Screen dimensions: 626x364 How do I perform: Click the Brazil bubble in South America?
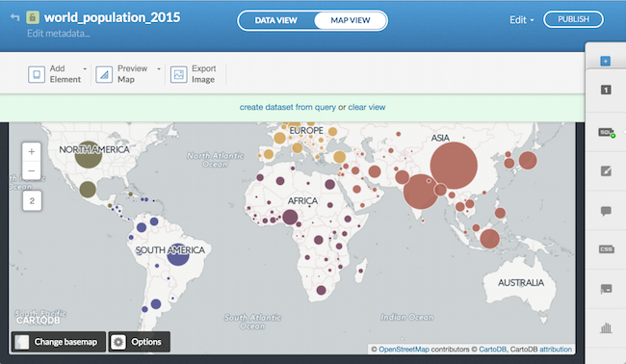tap(178, 254)
